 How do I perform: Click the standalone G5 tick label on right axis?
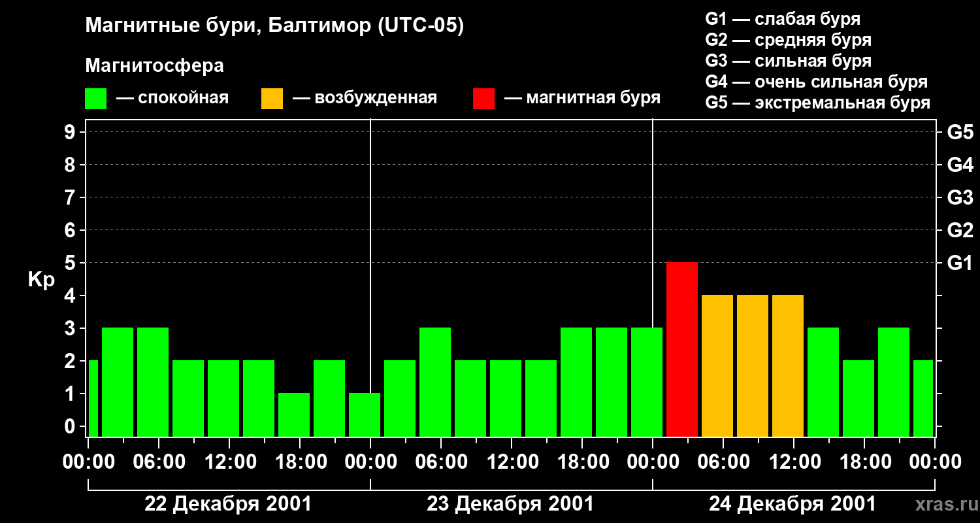click(x=960, y=132)
